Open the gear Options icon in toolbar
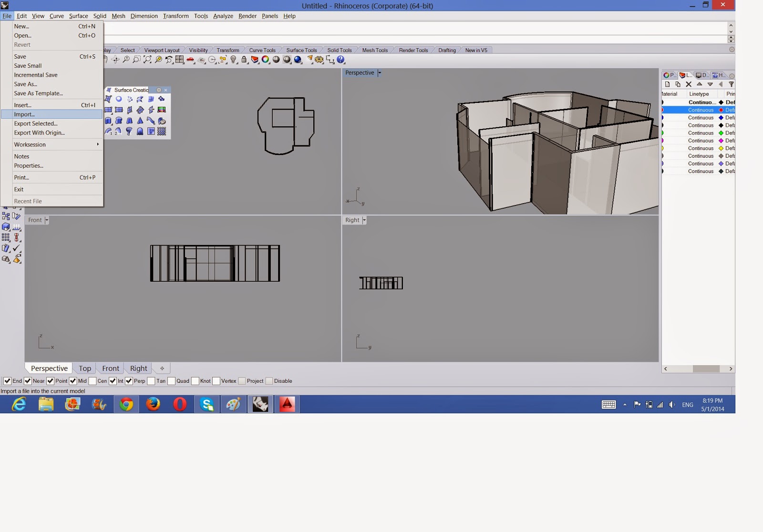The width and height of the screenshot is (763, 532). 319,60
